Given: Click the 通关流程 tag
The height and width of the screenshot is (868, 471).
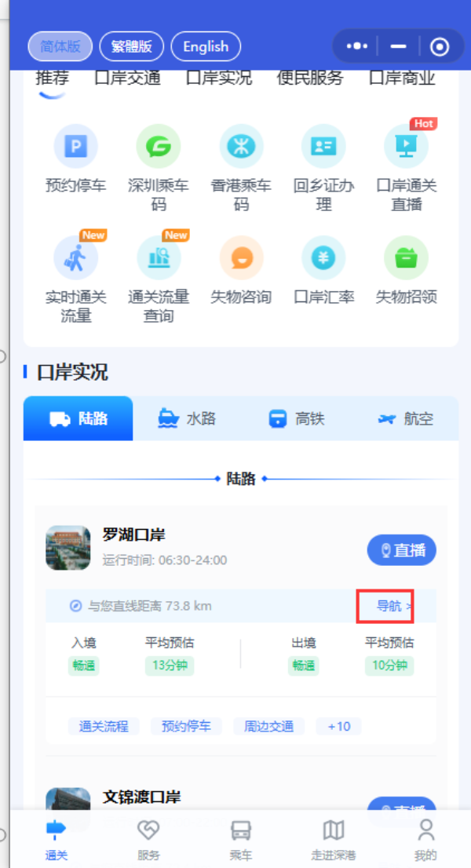Looking at the screenshot, I should point(104,726).
